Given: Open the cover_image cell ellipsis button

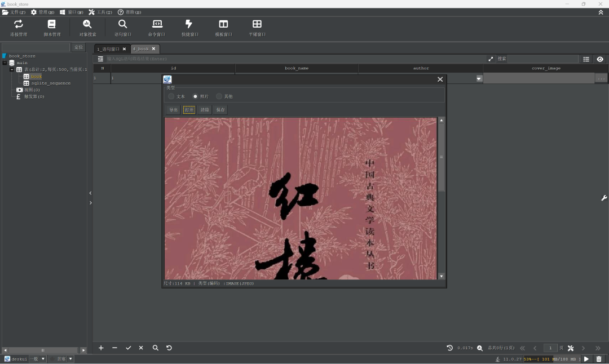Looking at the screenshot, I should 601,78.
